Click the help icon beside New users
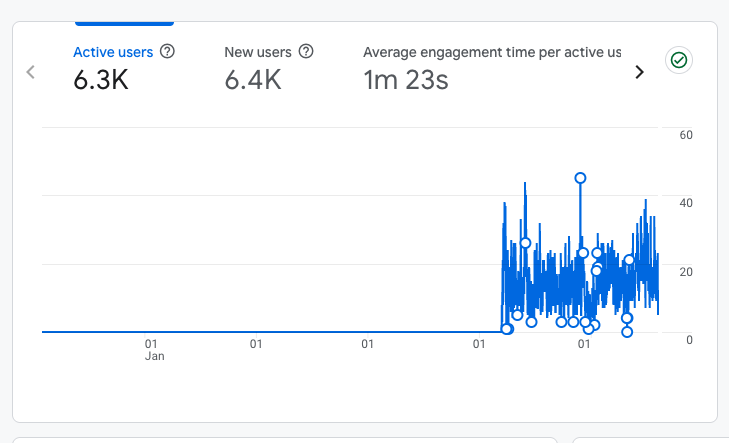 (x=306, y=51)
